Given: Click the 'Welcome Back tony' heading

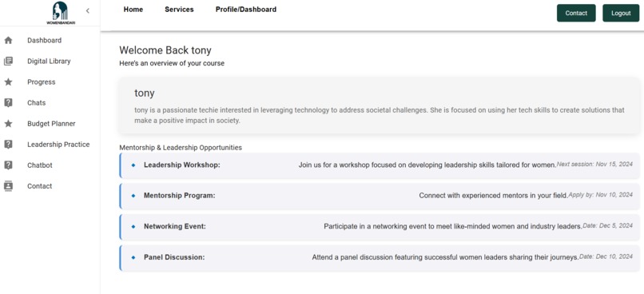Looking at the screenshot, I should 165,50.
